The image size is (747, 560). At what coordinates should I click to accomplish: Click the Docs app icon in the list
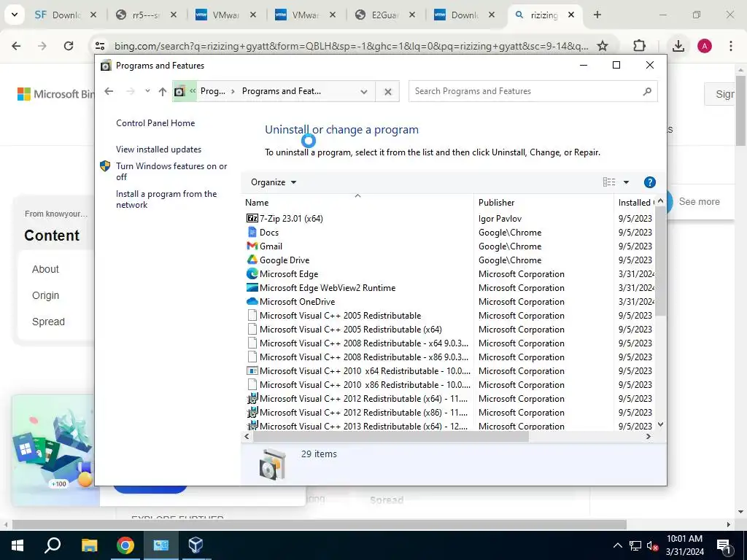252,233
